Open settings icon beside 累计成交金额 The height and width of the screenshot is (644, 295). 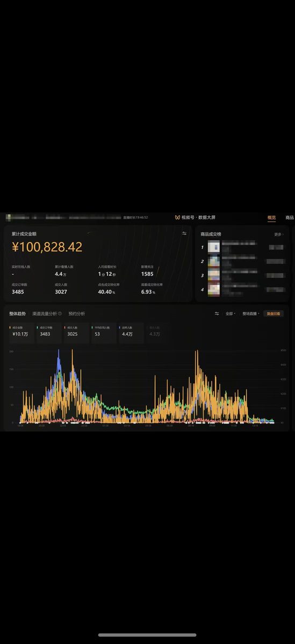[184, 233]
